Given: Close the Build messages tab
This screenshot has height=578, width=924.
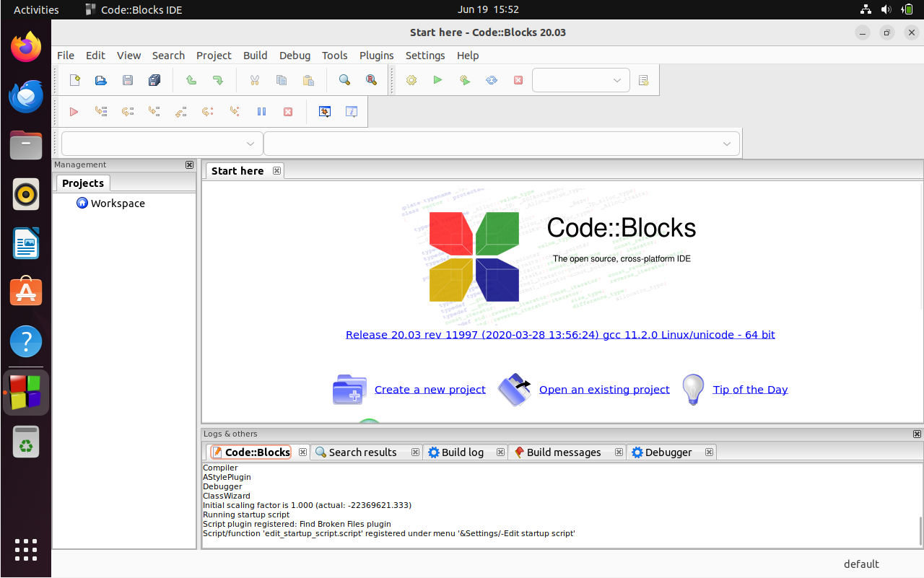Looking at the screenshot, I should pyautogui.click(x=619, y=452).
